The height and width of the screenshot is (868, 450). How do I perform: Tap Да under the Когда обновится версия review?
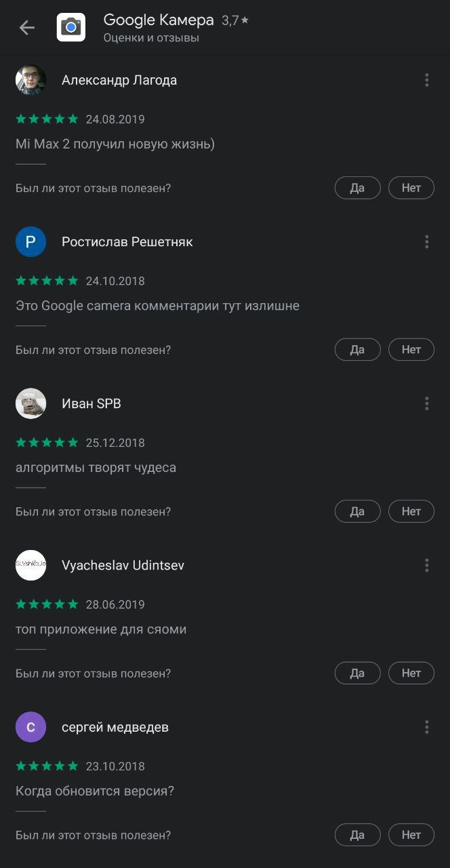tap(358, 835)
